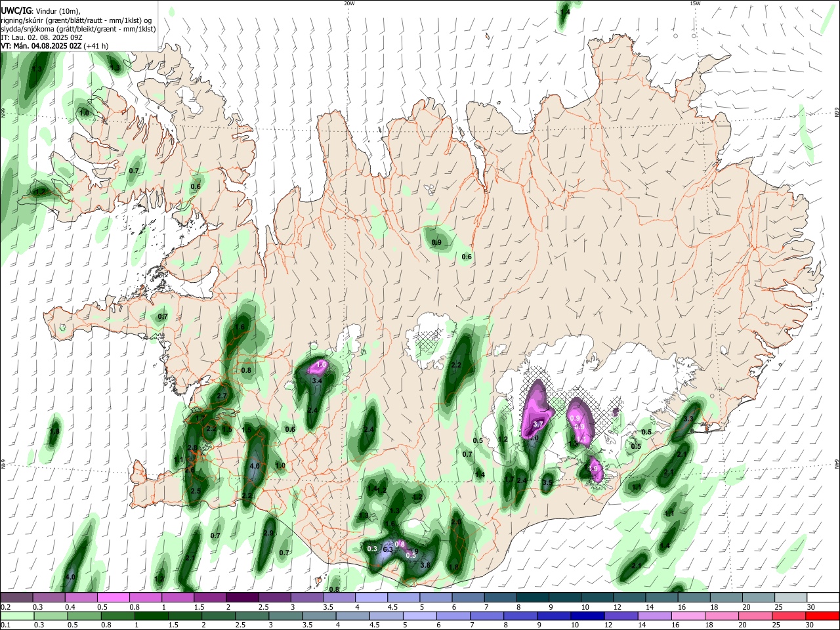
Task: Click the 0.8 value at the bottom map edge
Action: (334, 589)
